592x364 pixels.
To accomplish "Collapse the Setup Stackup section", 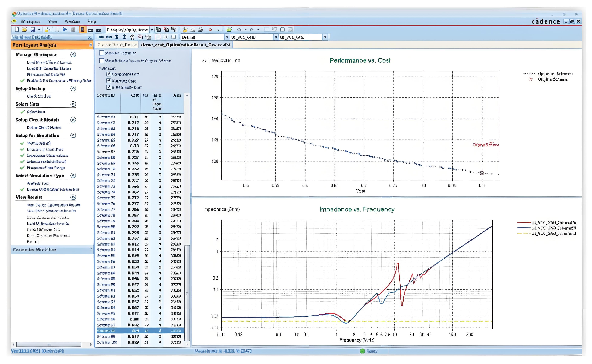I will point(73,89).
